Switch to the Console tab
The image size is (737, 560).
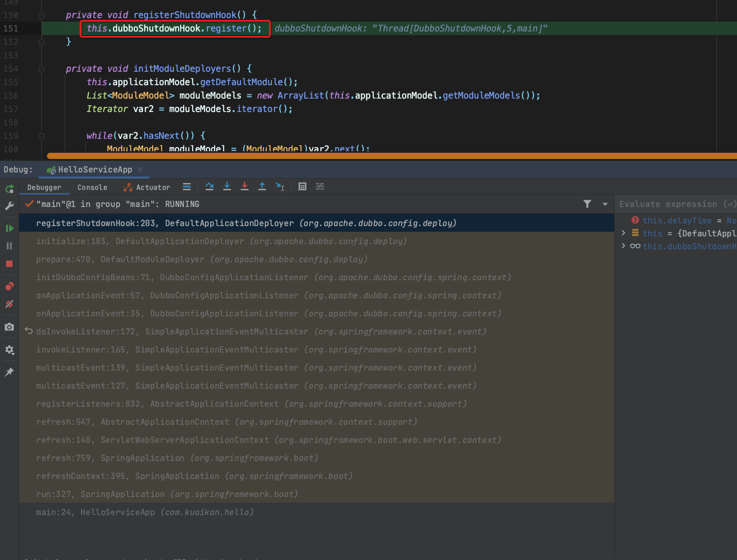(92, 187)
